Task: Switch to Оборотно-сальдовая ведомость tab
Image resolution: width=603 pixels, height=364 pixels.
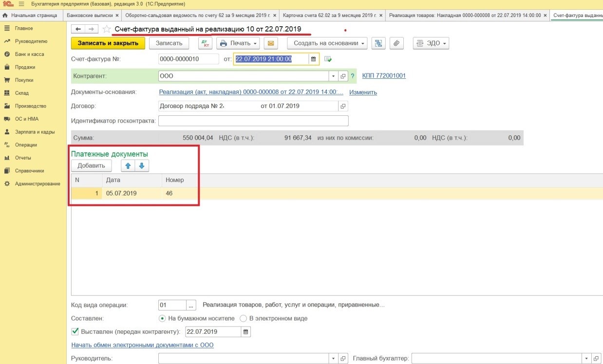Action: tap(197, 15)
